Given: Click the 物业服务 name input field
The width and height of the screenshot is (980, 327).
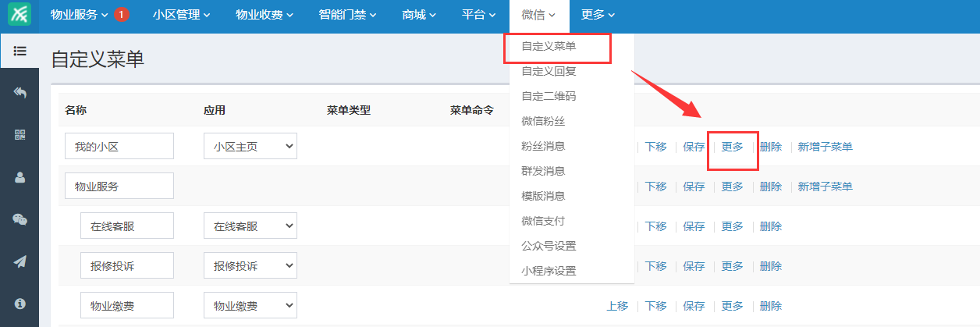Looking at the screenshot, I should (x=119, y=187).
